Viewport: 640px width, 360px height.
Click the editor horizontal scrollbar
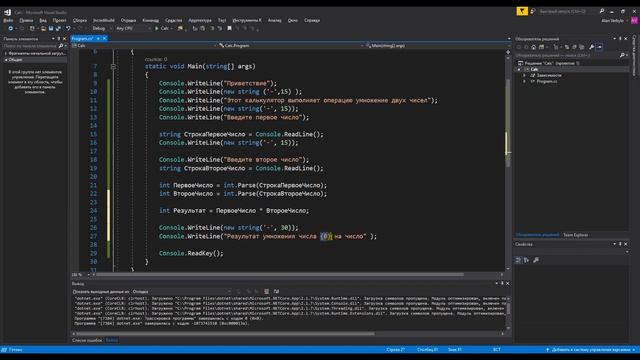[280, 275]
